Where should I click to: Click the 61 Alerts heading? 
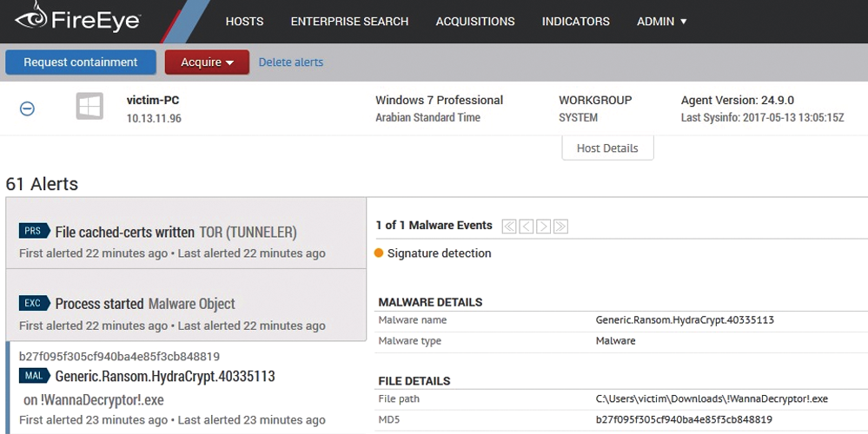(42, 183)
